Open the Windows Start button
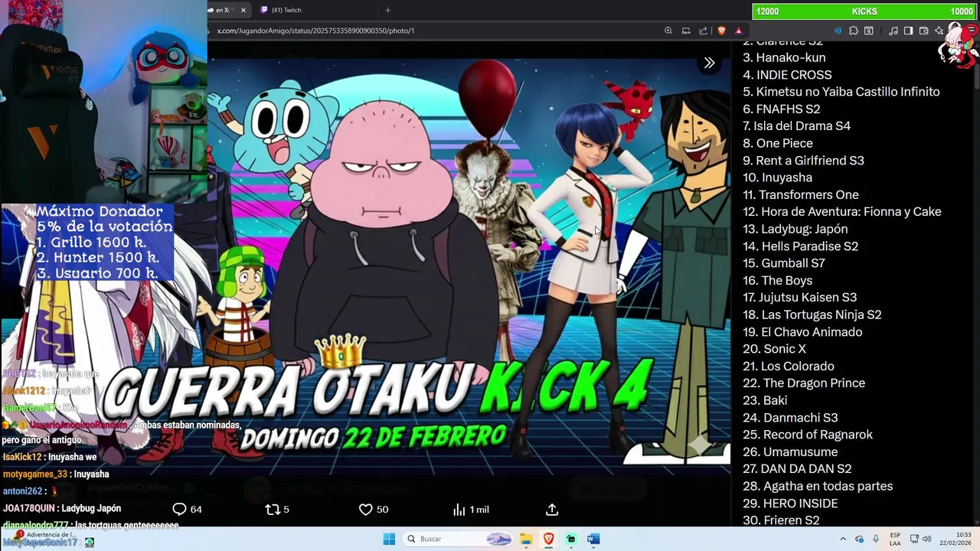 tap(389, 539)
